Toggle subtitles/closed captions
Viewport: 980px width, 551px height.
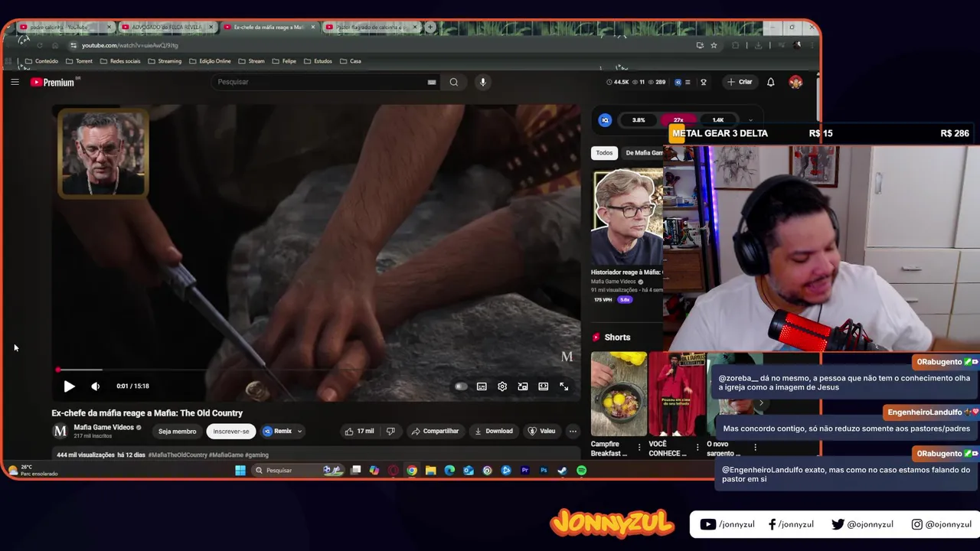482,386
